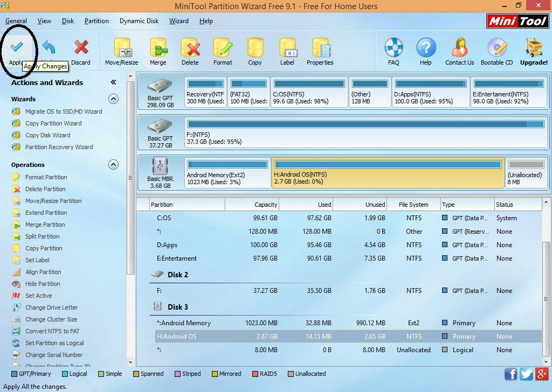Open the Twitter page icon
The width and height of the screenshot is (552, 392).
[x=526, y=374]
